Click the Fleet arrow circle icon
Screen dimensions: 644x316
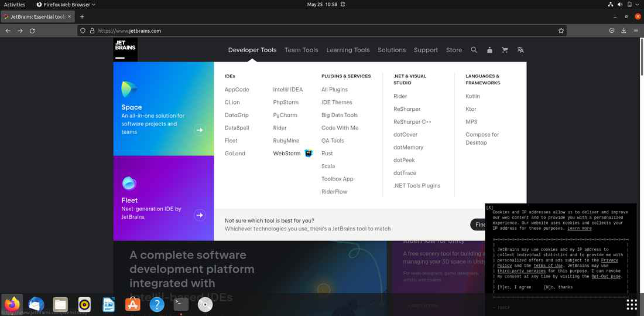(200, 215)
